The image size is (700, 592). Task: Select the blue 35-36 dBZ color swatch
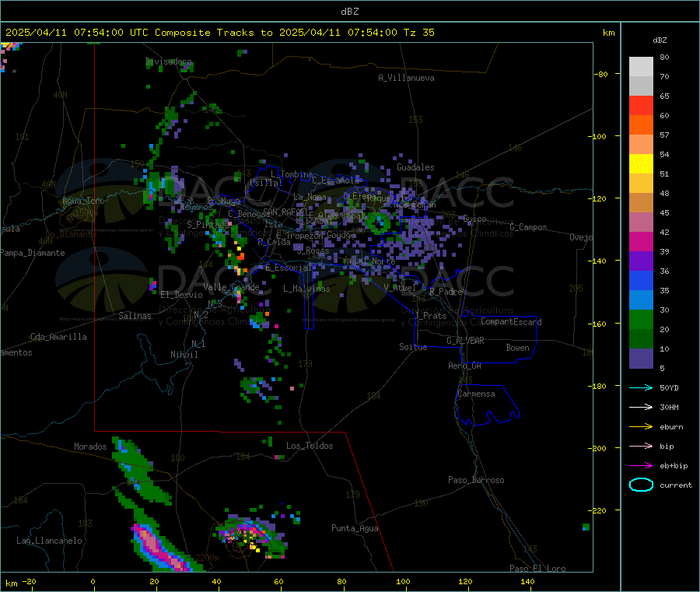coord(641,280)
